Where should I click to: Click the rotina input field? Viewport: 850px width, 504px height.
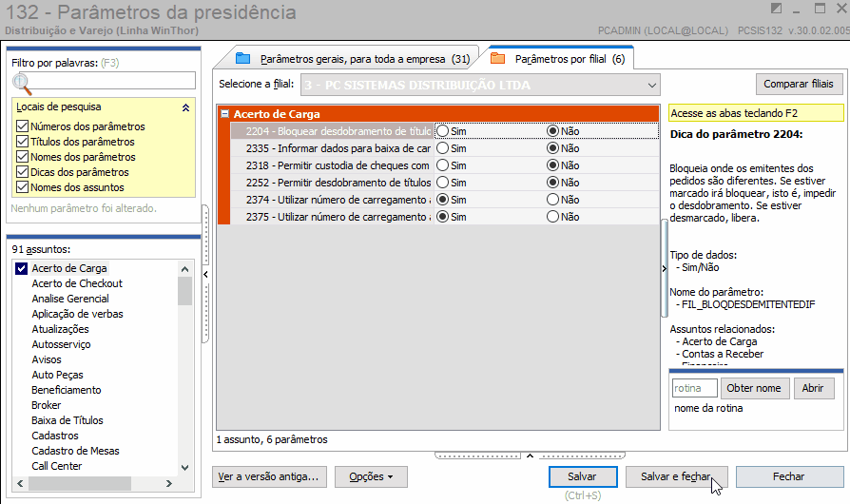point(694,388)
